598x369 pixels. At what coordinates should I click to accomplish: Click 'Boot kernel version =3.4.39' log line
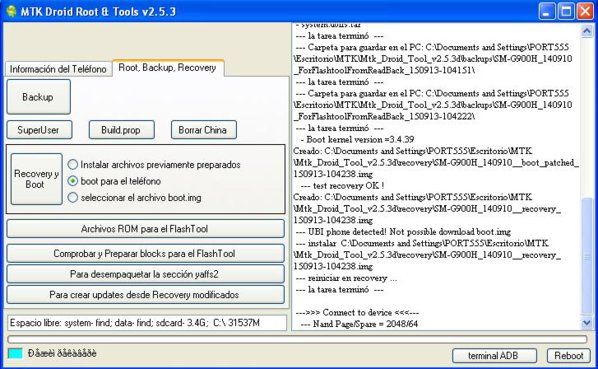point(357,140)
